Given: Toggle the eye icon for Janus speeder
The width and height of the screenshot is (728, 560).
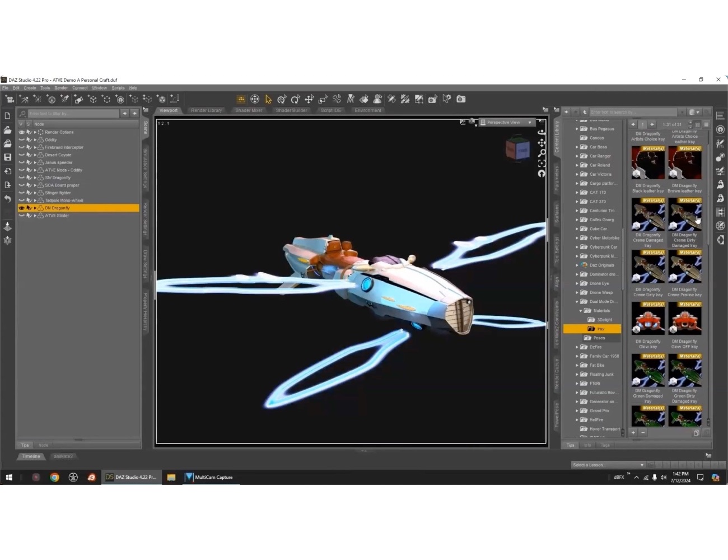Looking at the screenshot, I should coord(21,162).
